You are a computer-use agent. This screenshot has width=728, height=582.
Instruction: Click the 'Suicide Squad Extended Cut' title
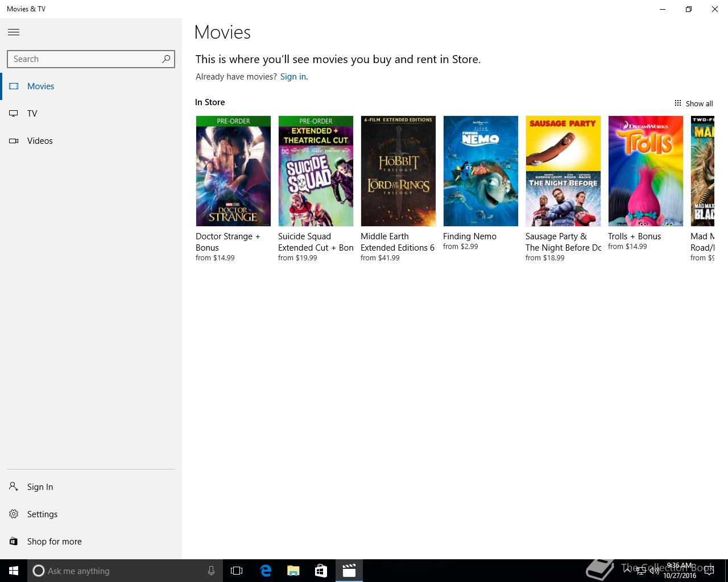pos(316,242)
